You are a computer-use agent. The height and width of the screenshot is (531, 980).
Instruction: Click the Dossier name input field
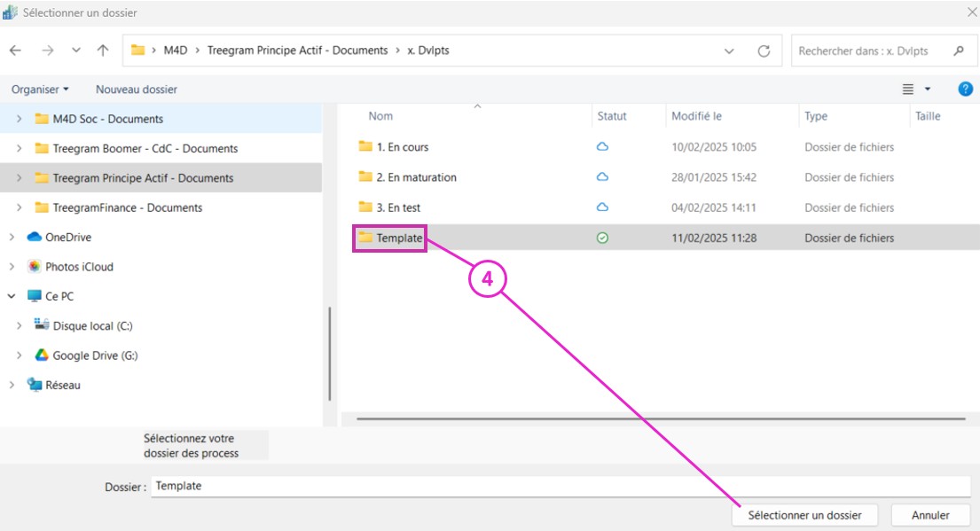559,486
